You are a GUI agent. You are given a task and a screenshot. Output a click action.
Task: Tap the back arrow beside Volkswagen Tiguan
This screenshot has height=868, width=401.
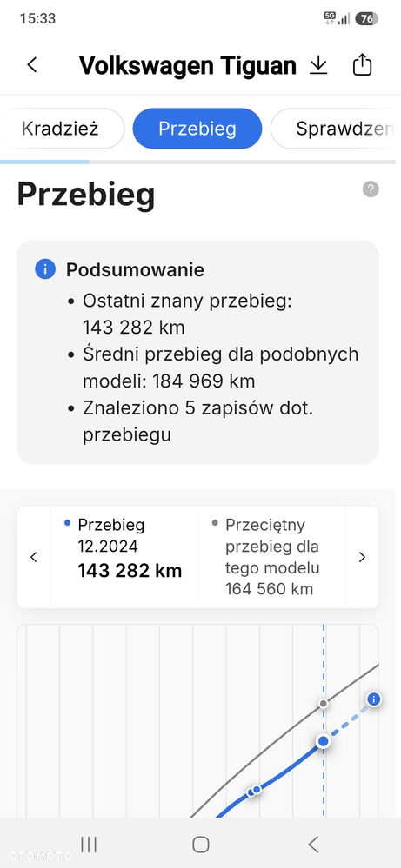[x=32, y=65]
